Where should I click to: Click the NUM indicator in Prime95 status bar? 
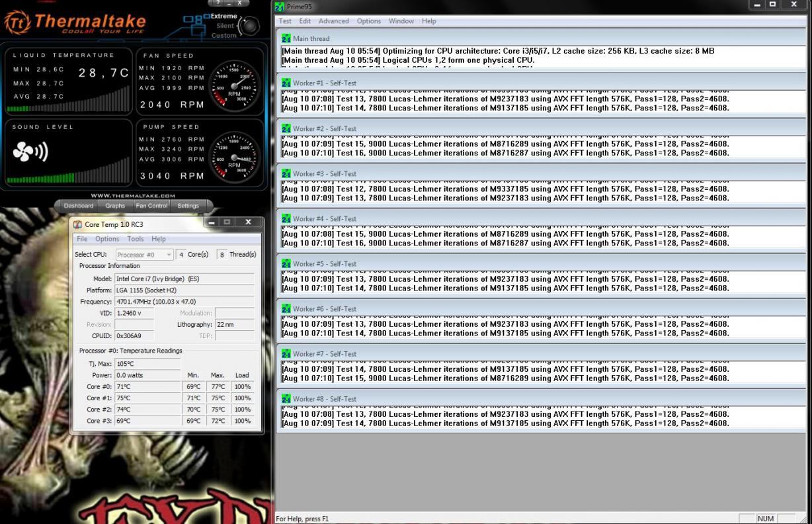click(766, 519)
